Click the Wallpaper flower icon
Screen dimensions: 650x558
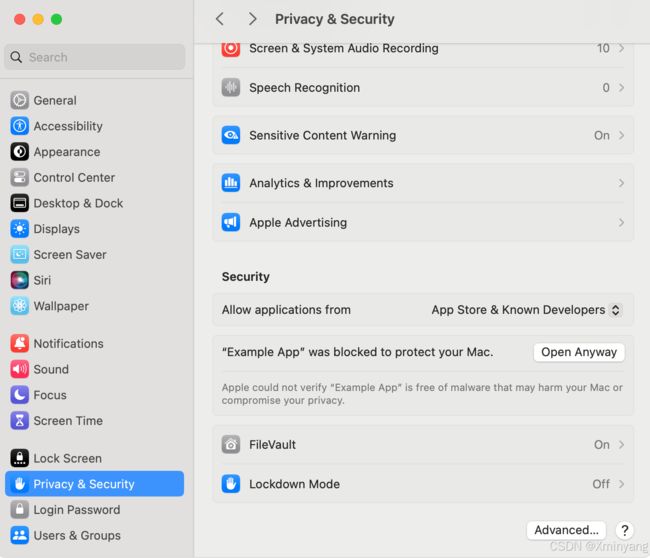point(19,306)
